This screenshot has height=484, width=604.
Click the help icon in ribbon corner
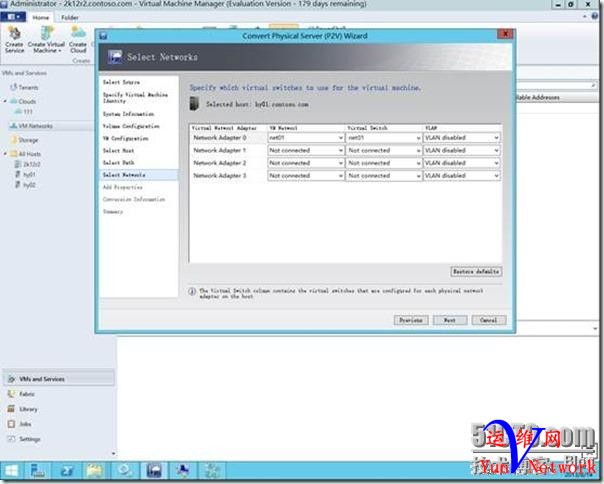(595, 16)
